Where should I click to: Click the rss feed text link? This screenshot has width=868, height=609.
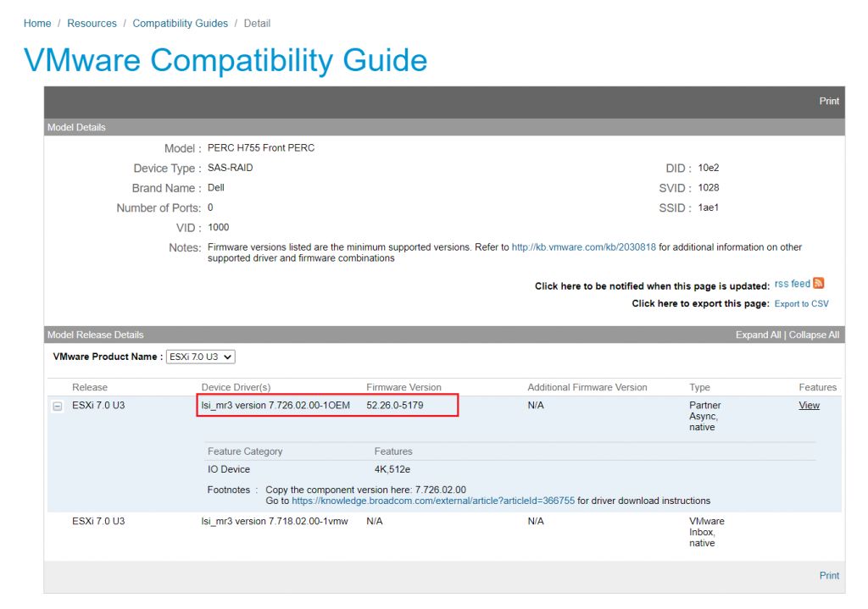[x=793, y=284]
